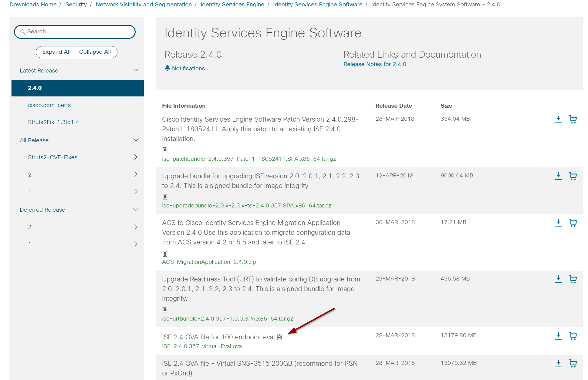This screenshot has width=588, height=380.
Task: Click File Information column header
Action: pyautogui.click(x=184, y=106)
